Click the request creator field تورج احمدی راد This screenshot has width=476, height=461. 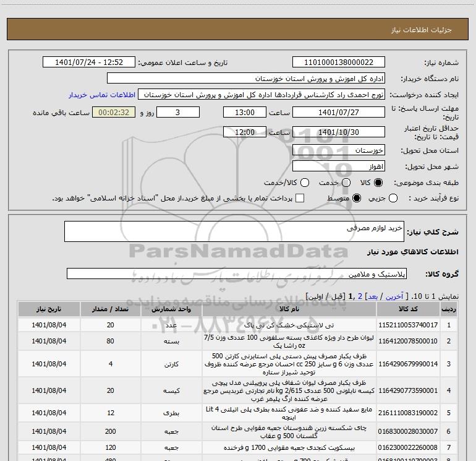click(x=261, y=95)
